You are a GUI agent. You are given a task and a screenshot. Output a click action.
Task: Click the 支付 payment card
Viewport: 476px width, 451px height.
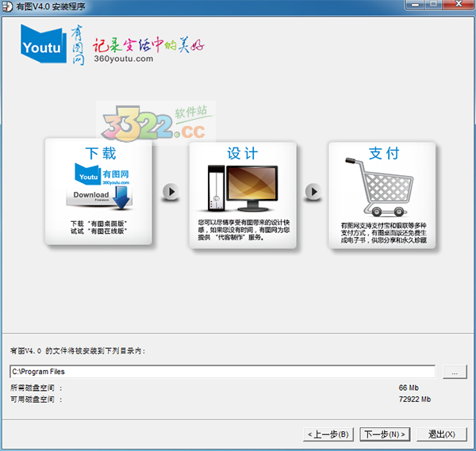tap(382, 195)
